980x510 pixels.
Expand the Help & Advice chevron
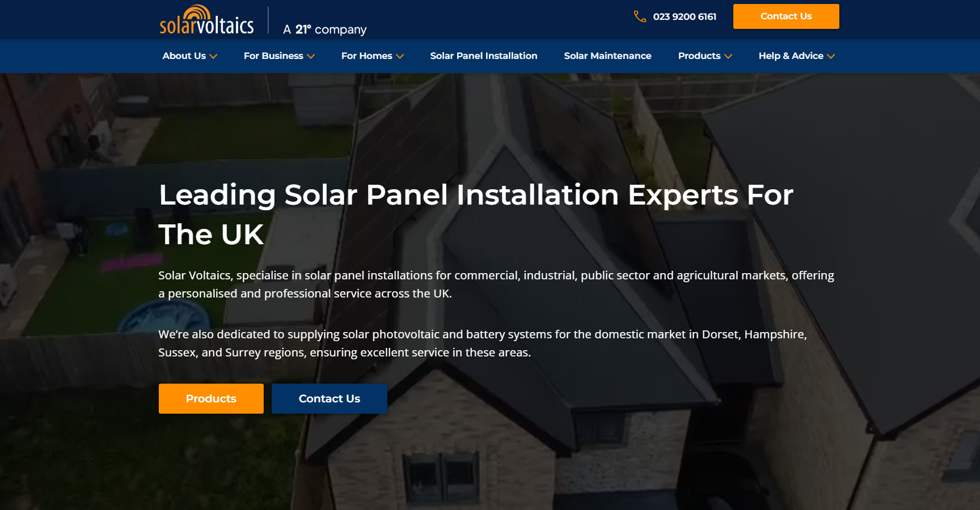[831, 56]
